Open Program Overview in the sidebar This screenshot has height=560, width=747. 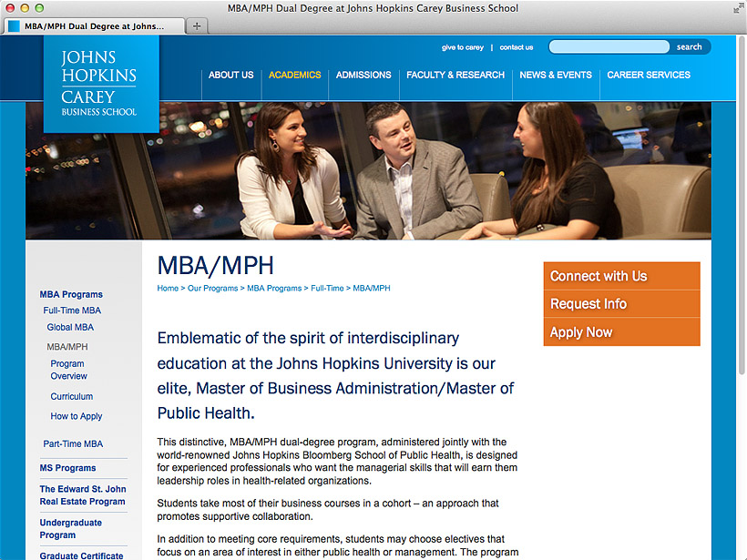click(x=68, y=370)
